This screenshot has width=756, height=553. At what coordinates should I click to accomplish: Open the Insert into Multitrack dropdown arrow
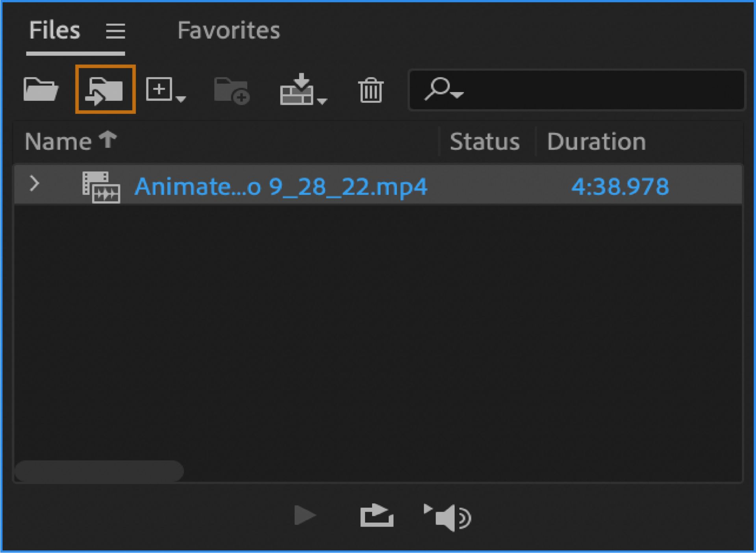tap(322, 102)
